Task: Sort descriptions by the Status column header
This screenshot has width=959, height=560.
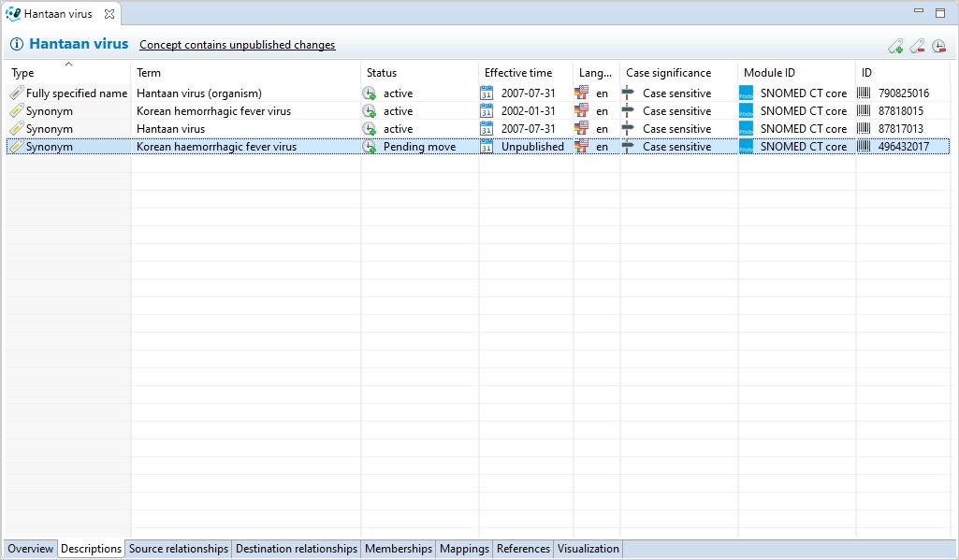Action: [382, 73]
